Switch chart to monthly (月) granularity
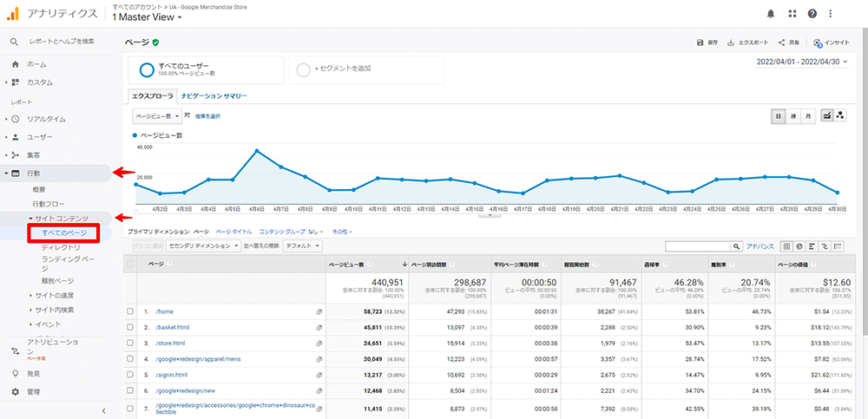The width and height of the screenshot is (868, 419). point(808,115)
